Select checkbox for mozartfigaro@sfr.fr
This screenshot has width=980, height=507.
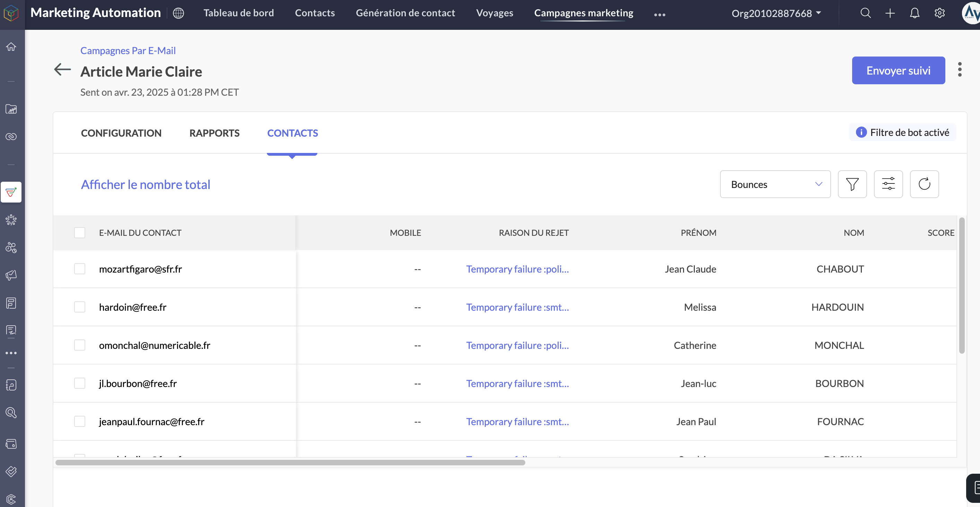pyautogui.click(x=79, y=269)
